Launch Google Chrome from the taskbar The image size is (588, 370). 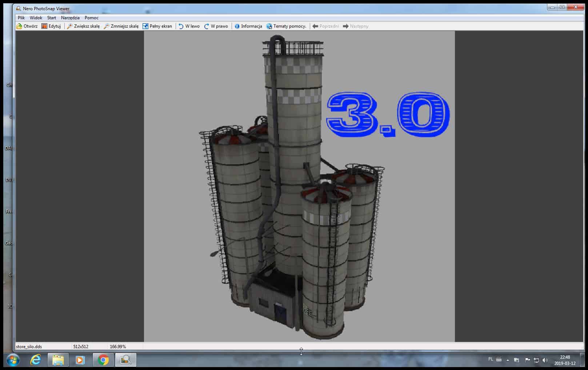point(103,360)
